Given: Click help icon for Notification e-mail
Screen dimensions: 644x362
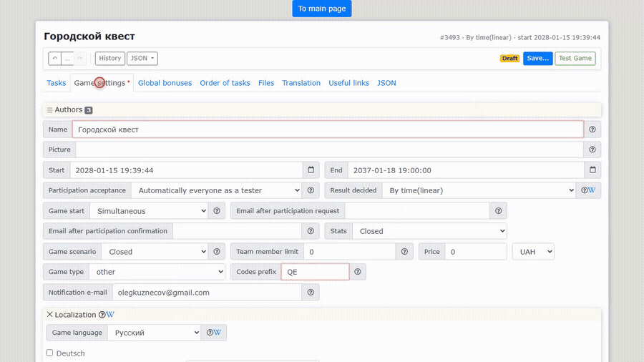Looking at the screenshot, I should [x=311, y=292].
